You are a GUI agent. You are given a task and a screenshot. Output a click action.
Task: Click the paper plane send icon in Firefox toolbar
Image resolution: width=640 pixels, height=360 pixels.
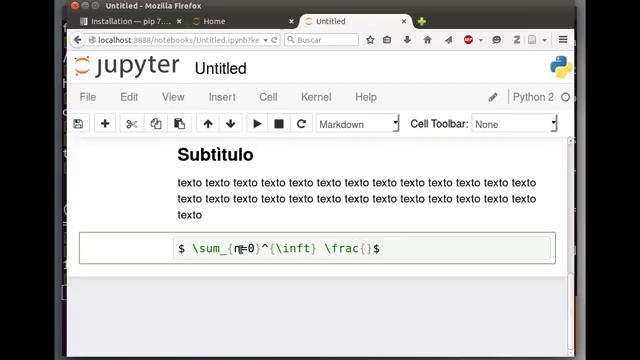click(x=448, y=40)
